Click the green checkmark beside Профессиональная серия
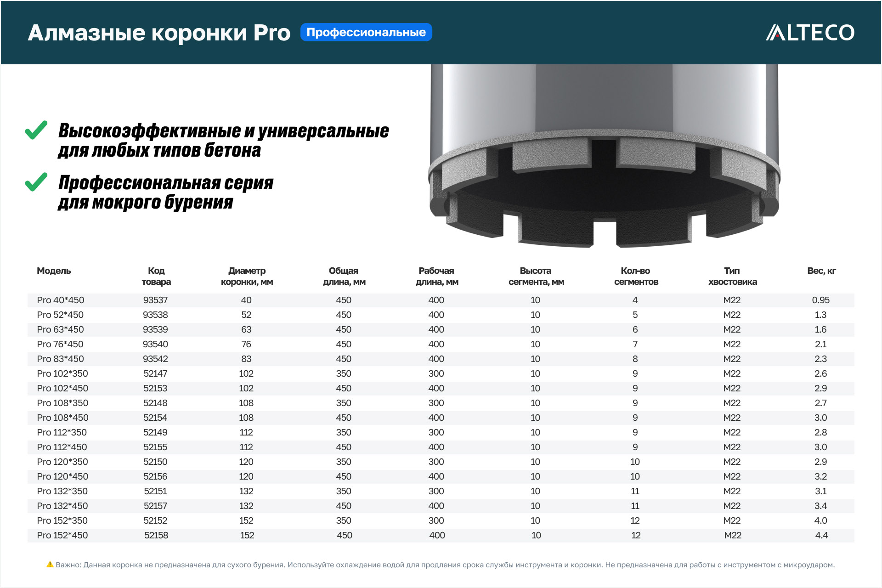The image size is (882, 588). point(36,182)
